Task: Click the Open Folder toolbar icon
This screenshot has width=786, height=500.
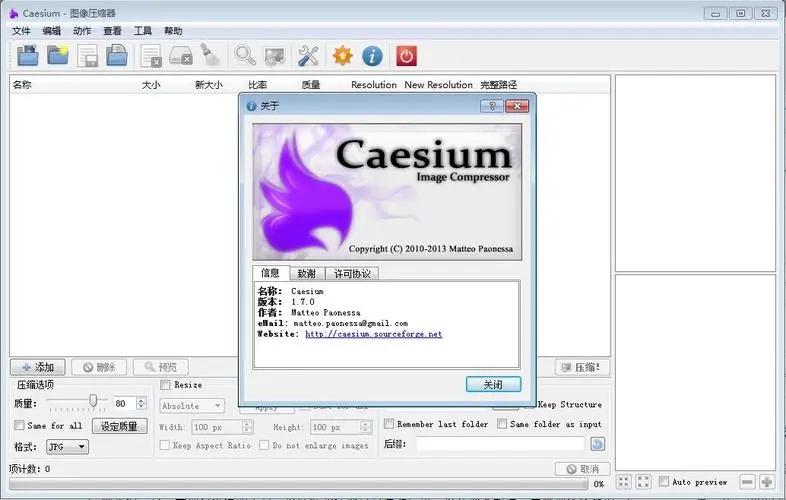Action: click(x=58, y=56)
